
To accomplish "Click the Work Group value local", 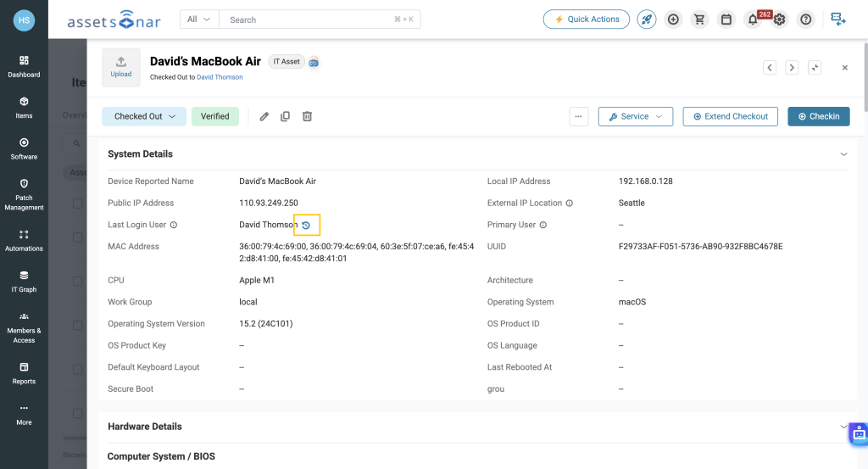I will click(248, 302).
